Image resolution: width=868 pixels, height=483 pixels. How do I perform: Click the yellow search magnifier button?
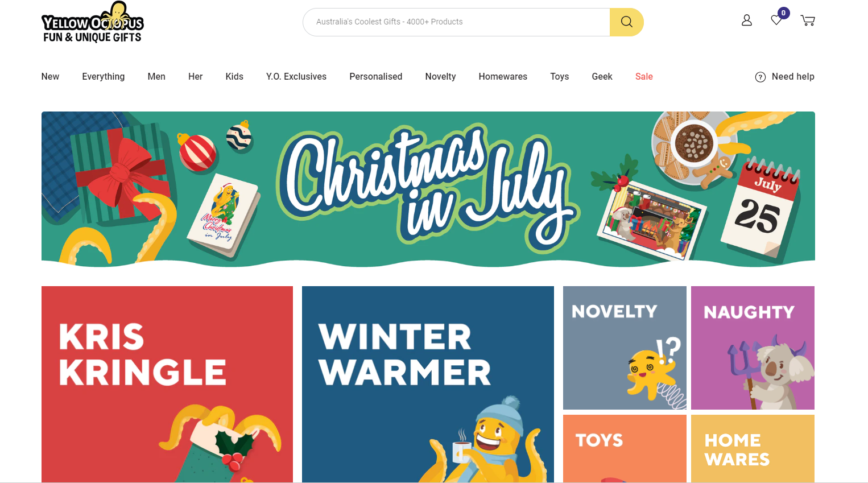click(626, 22)
